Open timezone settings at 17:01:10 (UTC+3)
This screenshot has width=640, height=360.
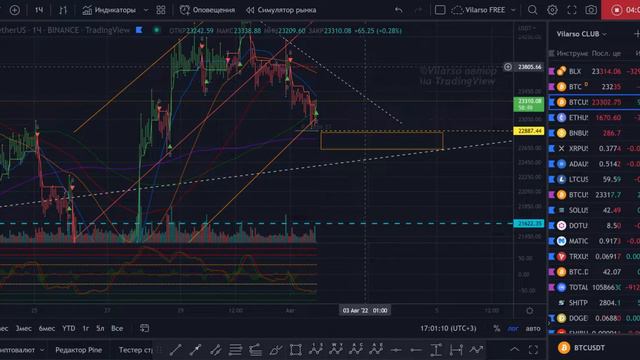tap(448, 328)
